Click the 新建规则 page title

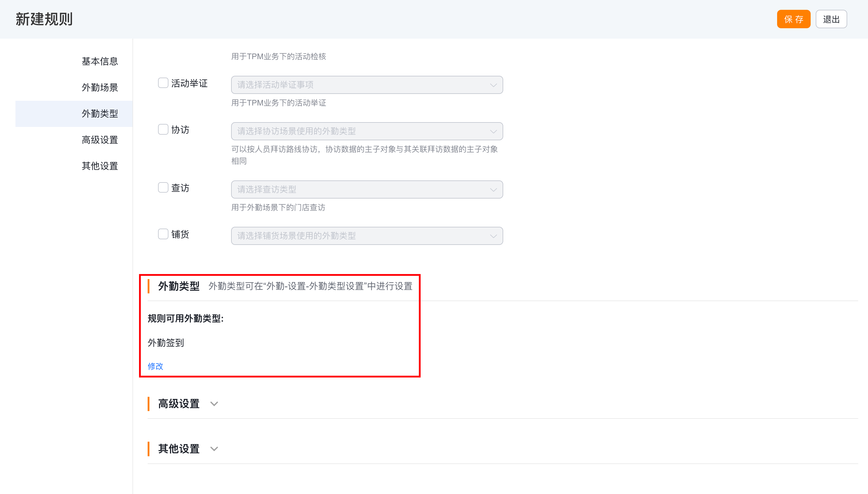44,19
